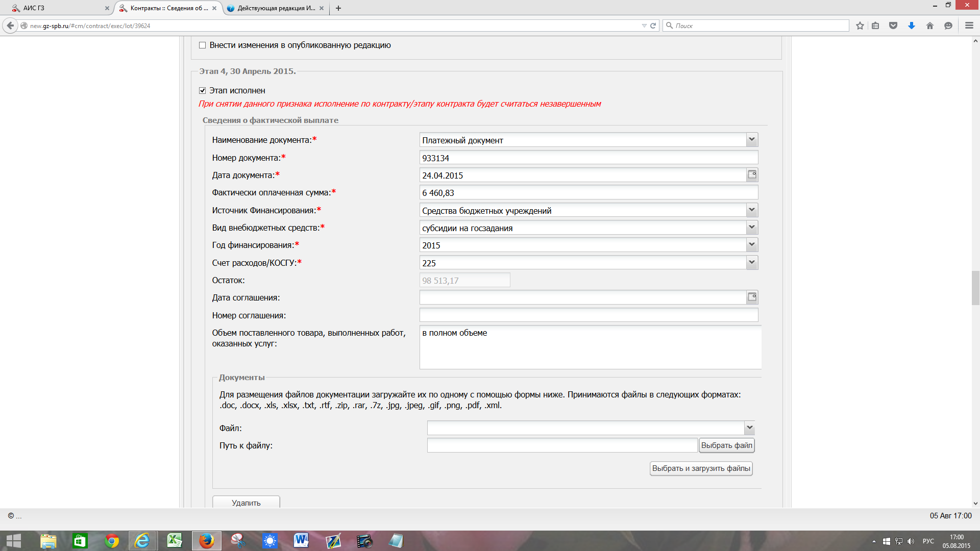Go to Firefox home page icon

click(x=929, y=26)
